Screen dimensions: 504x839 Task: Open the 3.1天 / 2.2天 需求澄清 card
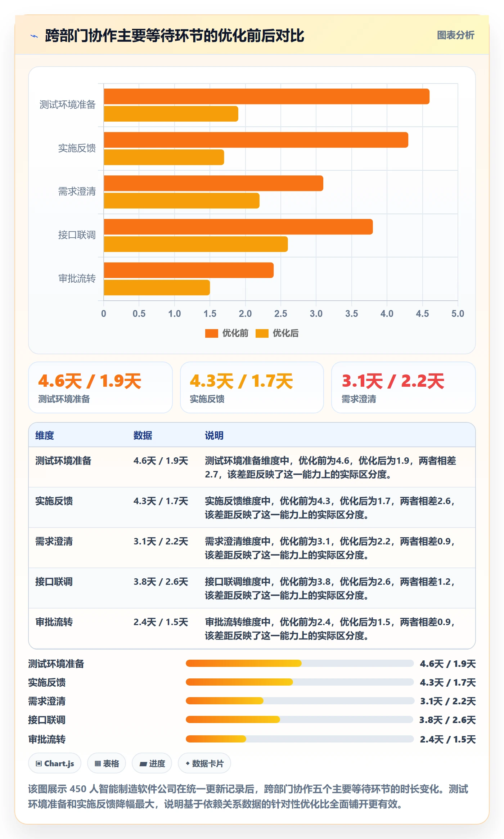[404, 387]
